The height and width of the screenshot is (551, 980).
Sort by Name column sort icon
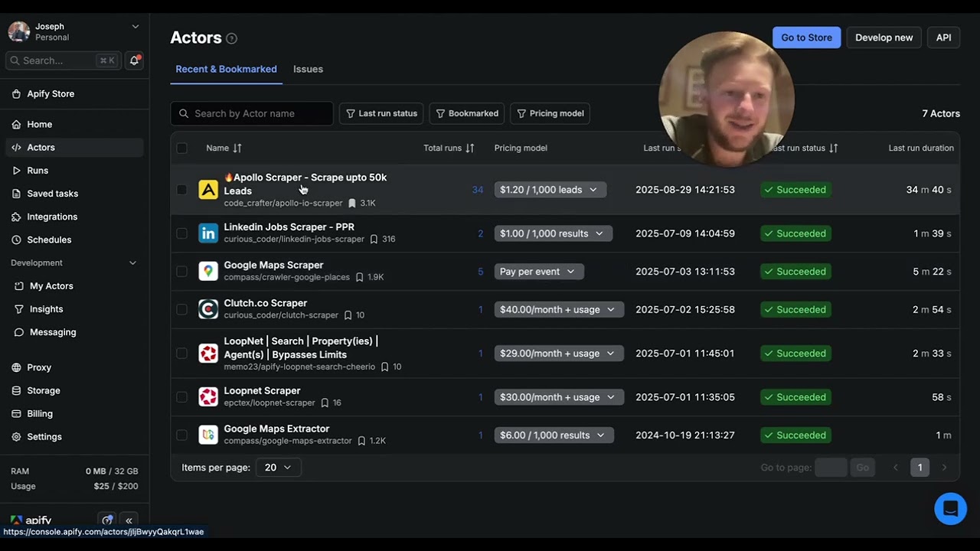237,148
